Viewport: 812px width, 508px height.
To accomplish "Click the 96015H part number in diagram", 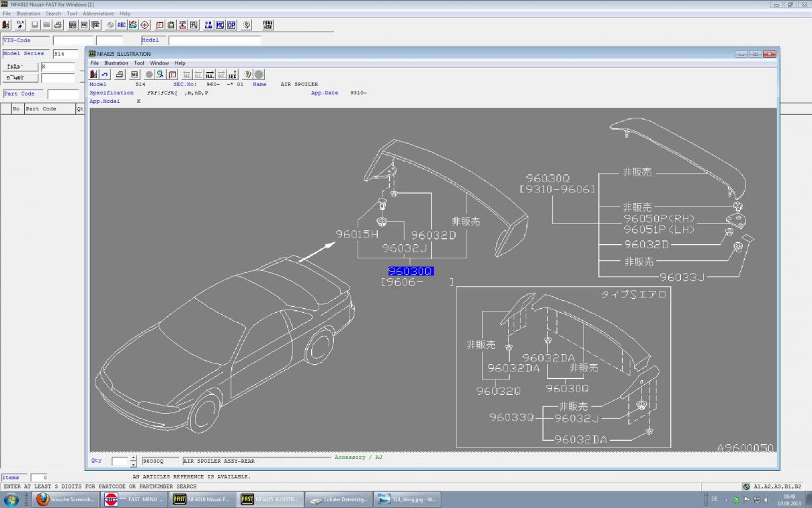I will [x=357, y=234].
